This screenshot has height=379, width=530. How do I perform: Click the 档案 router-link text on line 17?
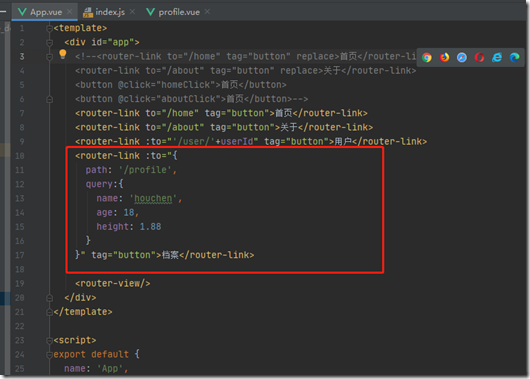click(x=170, y=255)
